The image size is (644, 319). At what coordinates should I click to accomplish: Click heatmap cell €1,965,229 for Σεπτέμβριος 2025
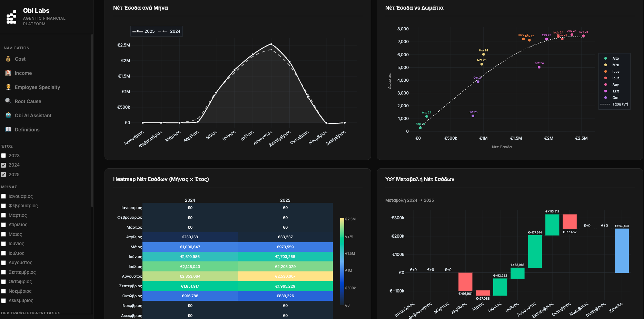(x=285, y=286)
